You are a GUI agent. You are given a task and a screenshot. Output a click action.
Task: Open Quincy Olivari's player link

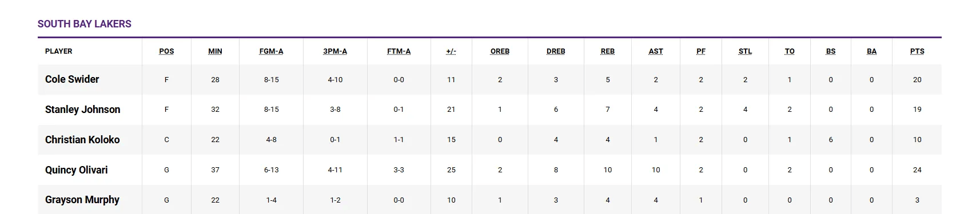pos(76,170)
